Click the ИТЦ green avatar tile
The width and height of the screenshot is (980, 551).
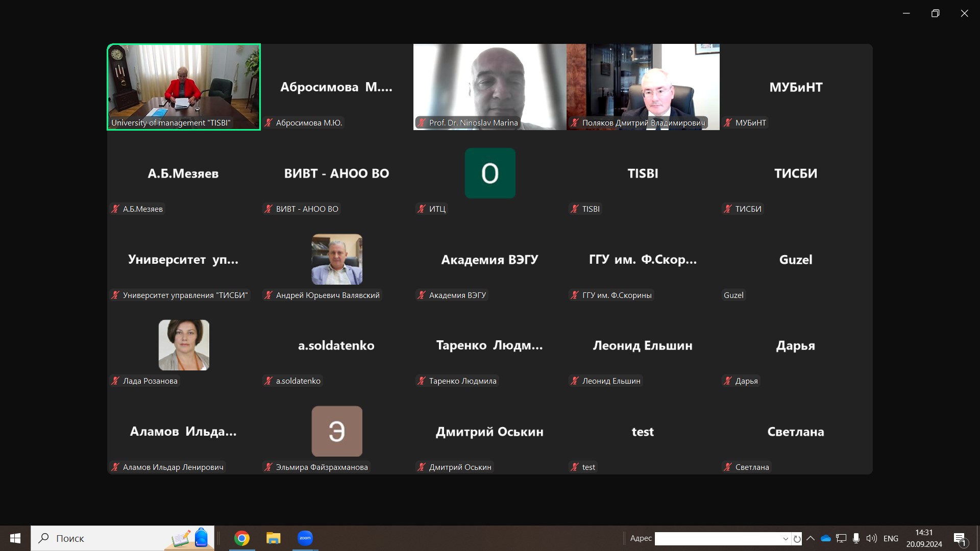click(490, 173)
